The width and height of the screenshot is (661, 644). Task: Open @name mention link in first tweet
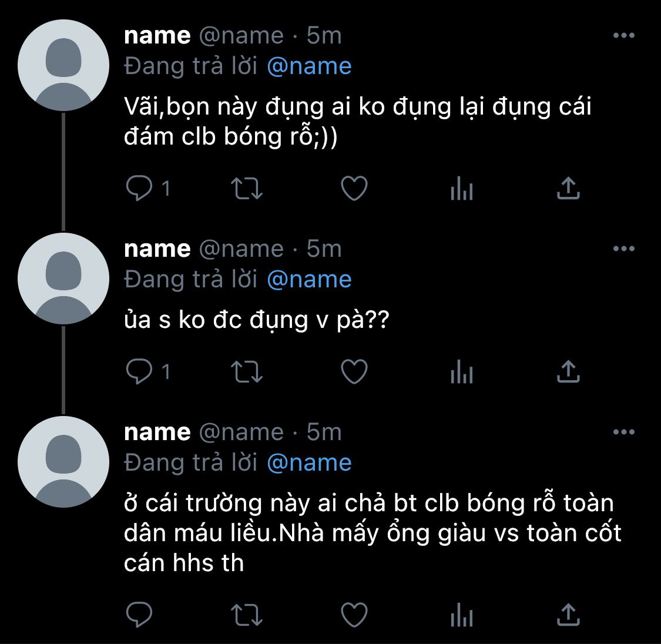(310, 66)
